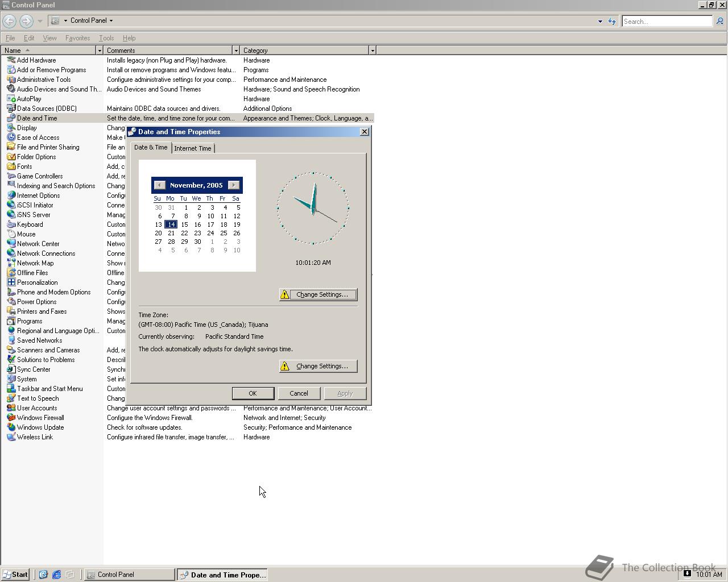
Task: Open Windows Firewall icon
Action: pyautogui.click(x=11, y=418)
